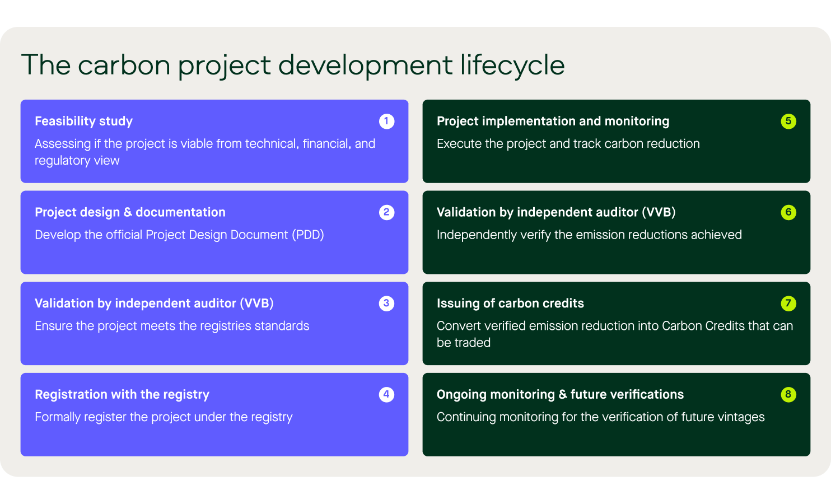This screenshot has width=831, height=504.
Task: Click the number 2 circle badge
Action: [x=386, y=213]
